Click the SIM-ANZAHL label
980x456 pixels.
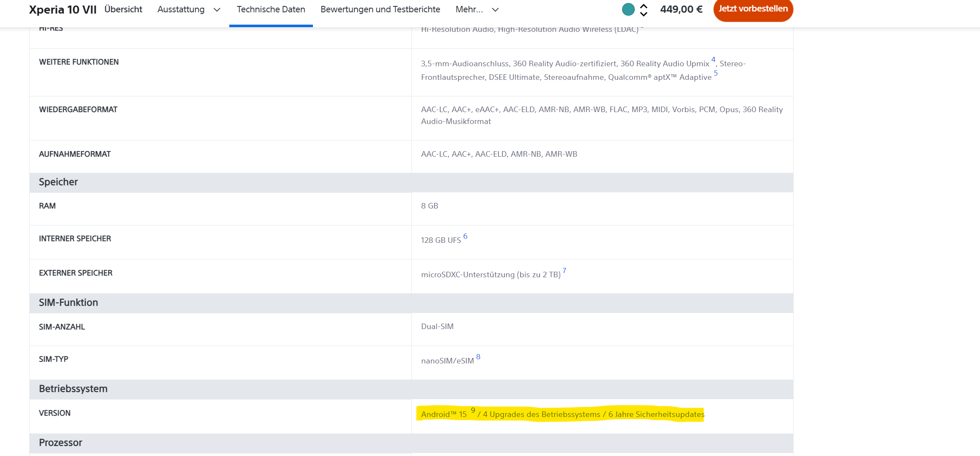click(62, 327)
